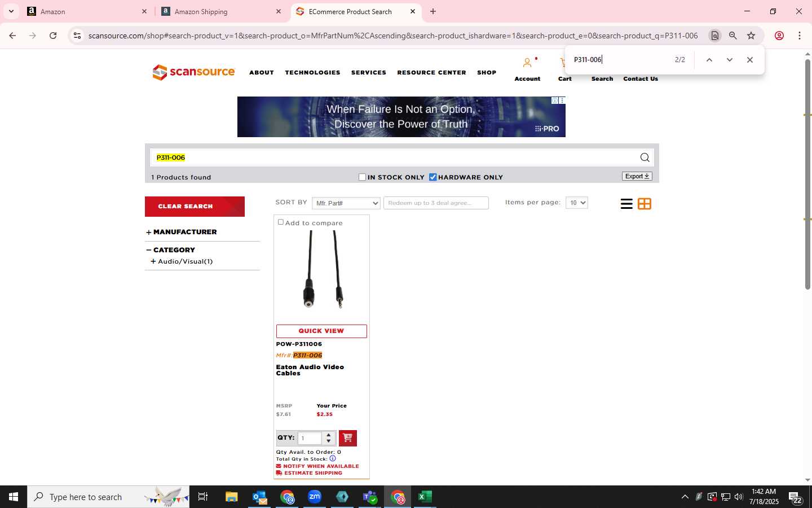This screenshot has height=508, width=812.
Task: Click the QTY input field
Action: (310, 438)
